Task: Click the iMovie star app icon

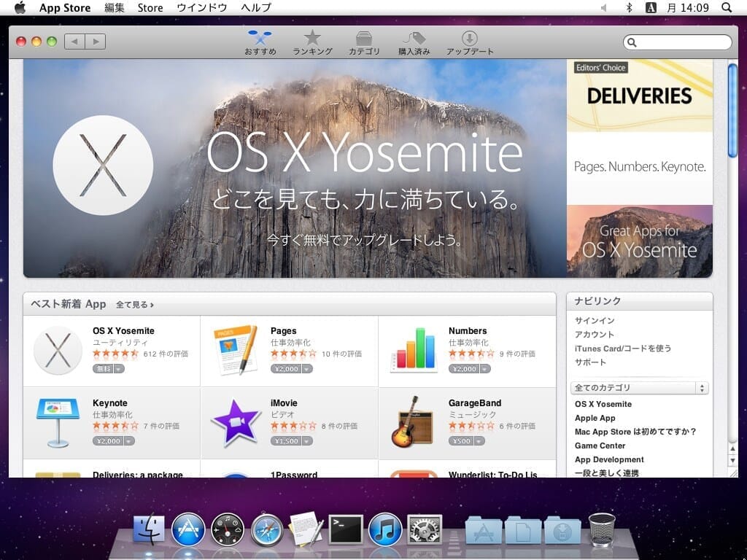Action: (236, 422)
